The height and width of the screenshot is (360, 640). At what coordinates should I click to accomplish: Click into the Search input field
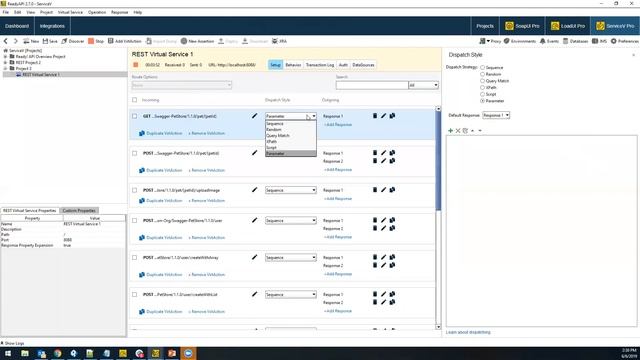[x=372, y=85]
